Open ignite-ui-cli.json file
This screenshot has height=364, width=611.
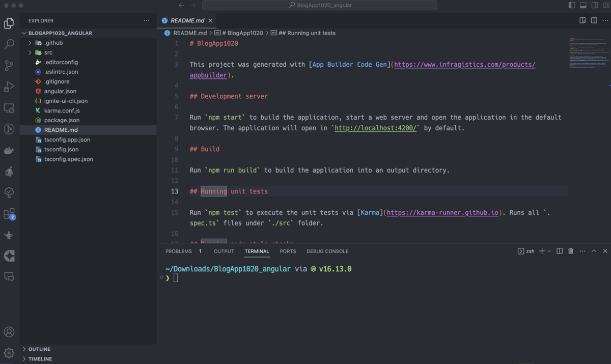click(66, 101)
